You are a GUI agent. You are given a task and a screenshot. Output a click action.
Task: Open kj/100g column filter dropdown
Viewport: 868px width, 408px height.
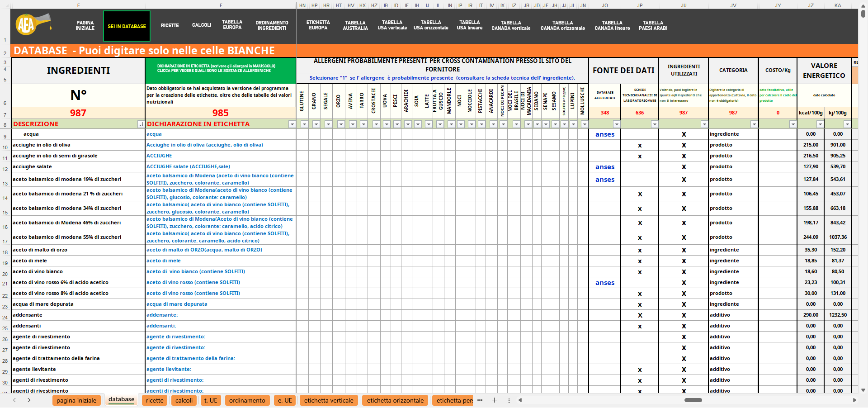tap(848, 124)
